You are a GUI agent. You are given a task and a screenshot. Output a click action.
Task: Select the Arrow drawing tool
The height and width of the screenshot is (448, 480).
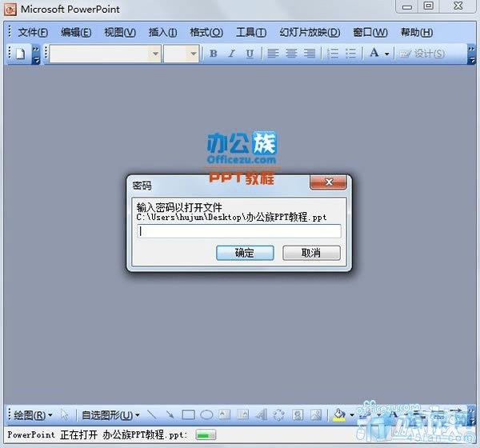pos(170,415)
